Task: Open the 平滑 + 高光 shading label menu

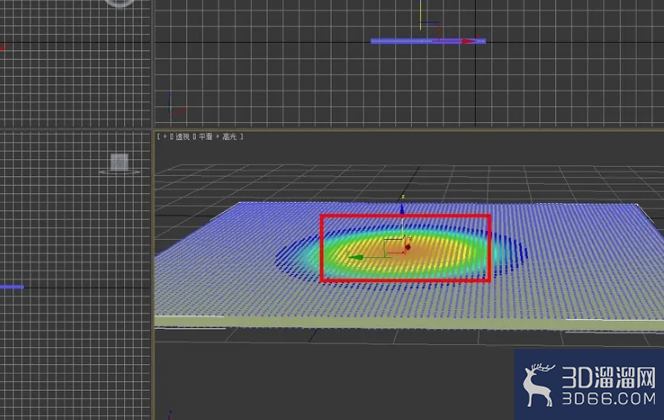Action: click(218, 137)
